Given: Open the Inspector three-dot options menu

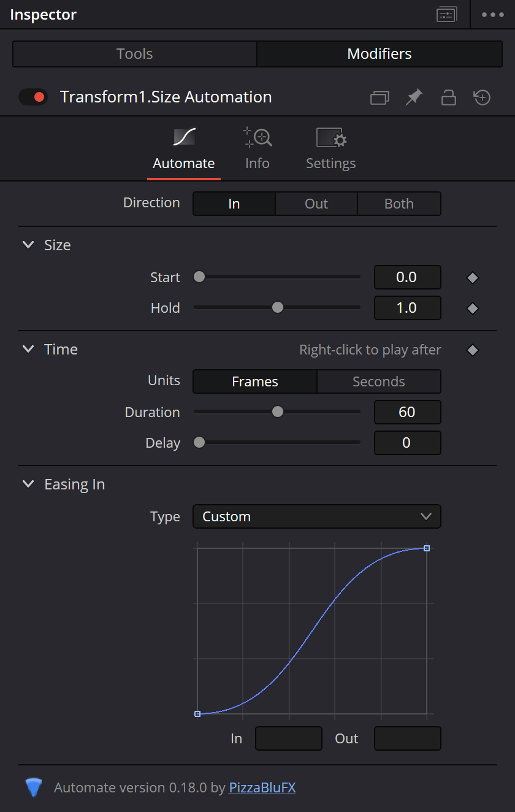Looking at the screenshot, I should coord(493,15).
